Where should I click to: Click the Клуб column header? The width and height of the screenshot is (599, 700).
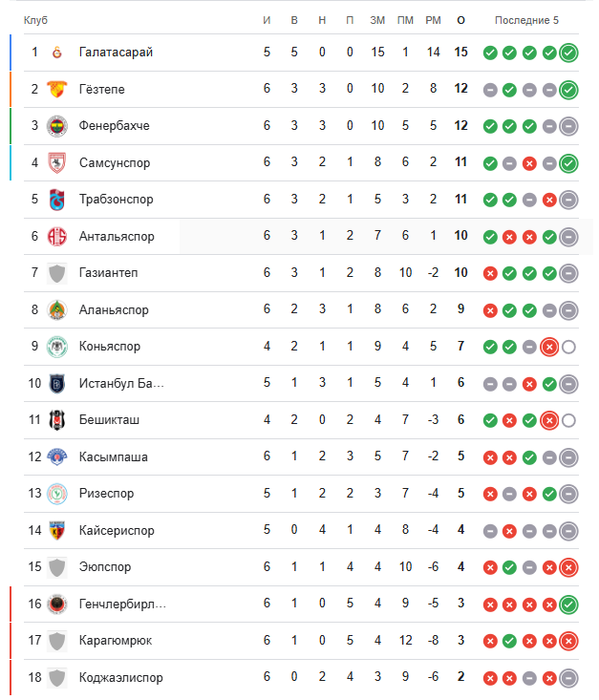coord(36,20)
